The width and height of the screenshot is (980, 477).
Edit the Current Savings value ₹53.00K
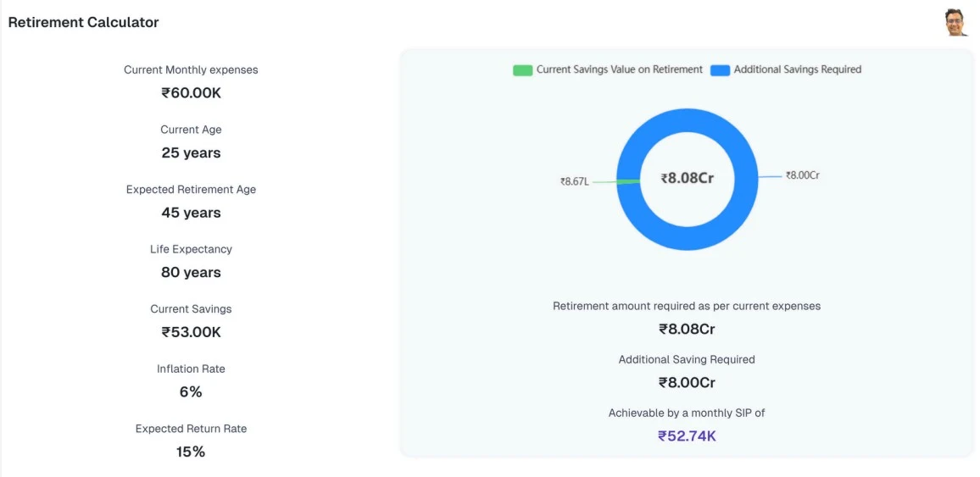(191, 332)
